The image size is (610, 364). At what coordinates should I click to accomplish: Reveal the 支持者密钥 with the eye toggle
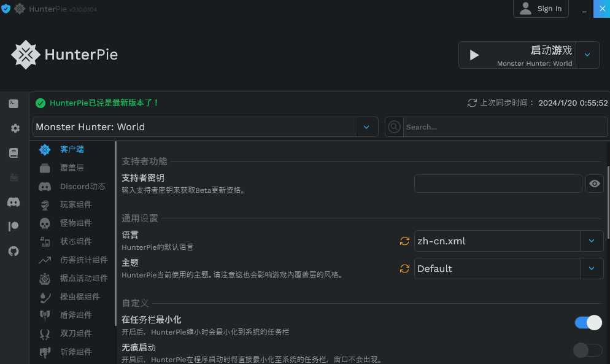pyautogui.click(x=594, y=183)
